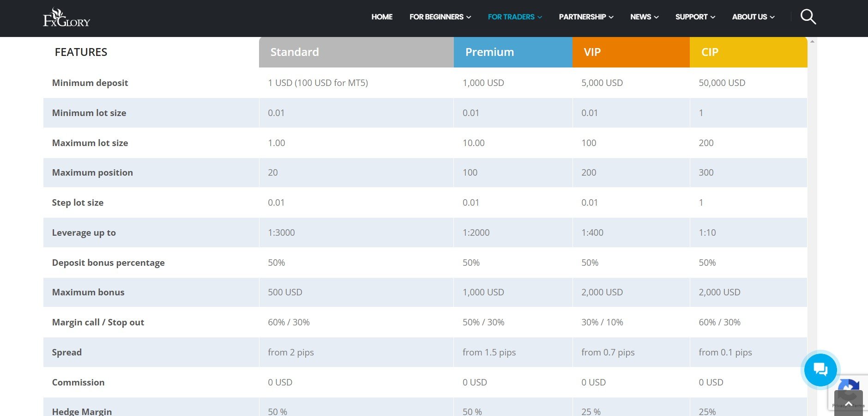Click the "1:400" VIP leverage cell
Image resolution: width=868 pixels, height=416 pixels.
(592, 232)
